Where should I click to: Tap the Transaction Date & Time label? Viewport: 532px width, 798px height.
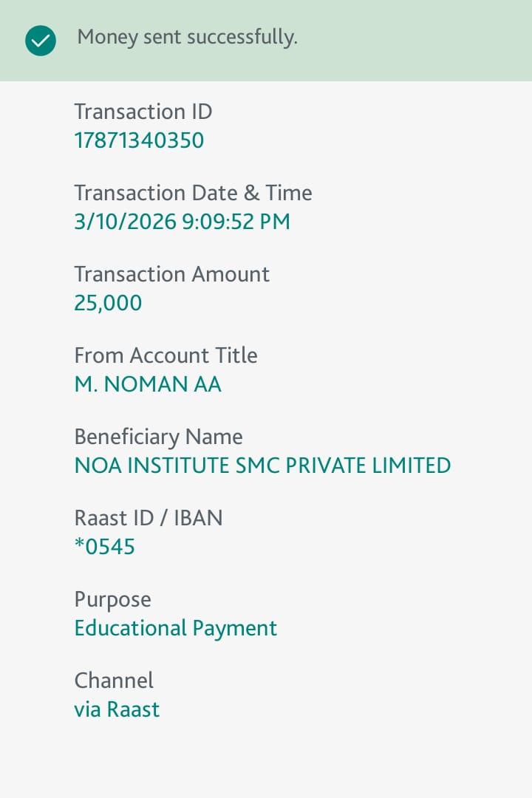coord(193,193)
